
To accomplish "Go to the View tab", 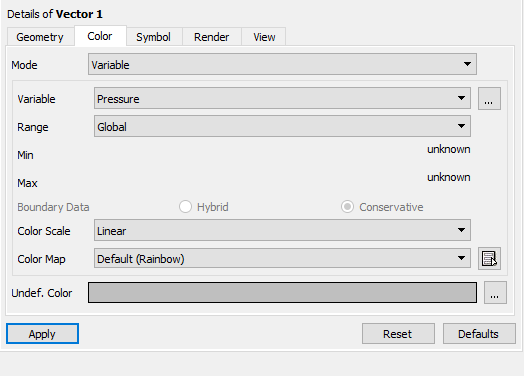I will (264, 37).
